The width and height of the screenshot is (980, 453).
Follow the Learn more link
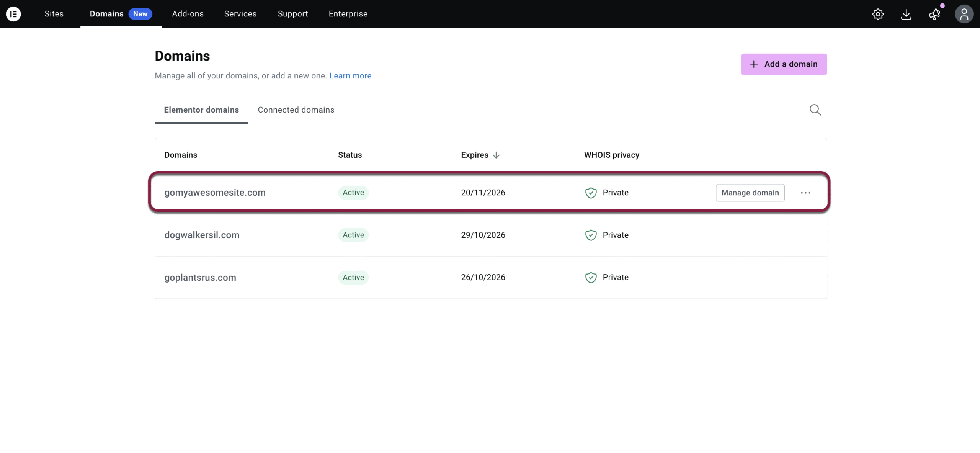(x=350, y=76)
